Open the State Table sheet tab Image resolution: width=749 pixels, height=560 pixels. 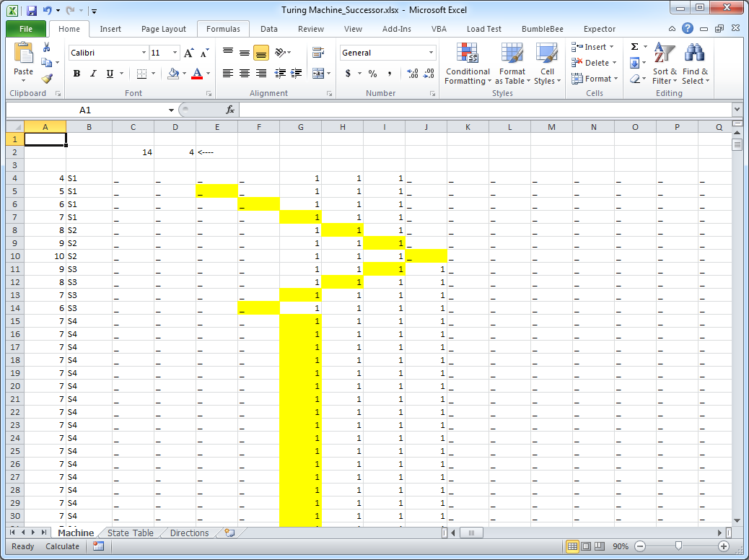(130, 533)
